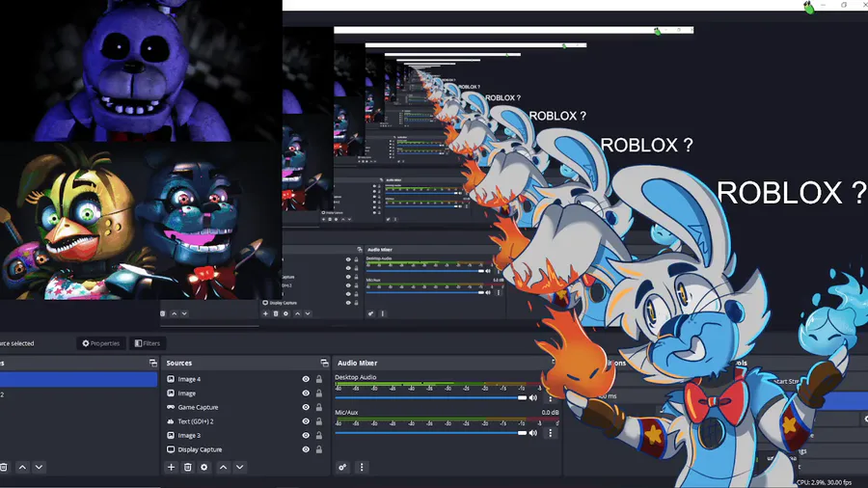Move the selected source up
The height and width of the screenshot is (488, 868).
click(223, 467)
